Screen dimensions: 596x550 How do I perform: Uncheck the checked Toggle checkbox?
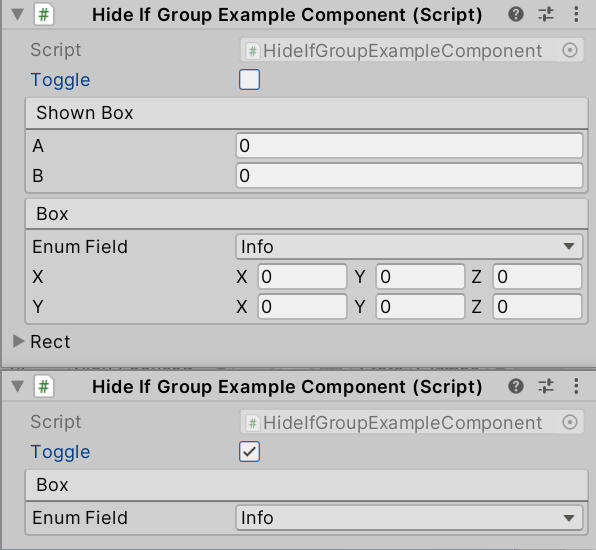click(x=249, y=451)
